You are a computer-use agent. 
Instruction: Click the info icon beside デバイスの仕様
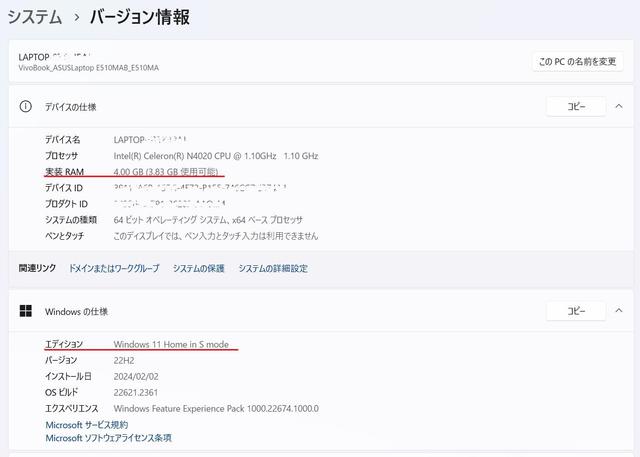[25, 107]
